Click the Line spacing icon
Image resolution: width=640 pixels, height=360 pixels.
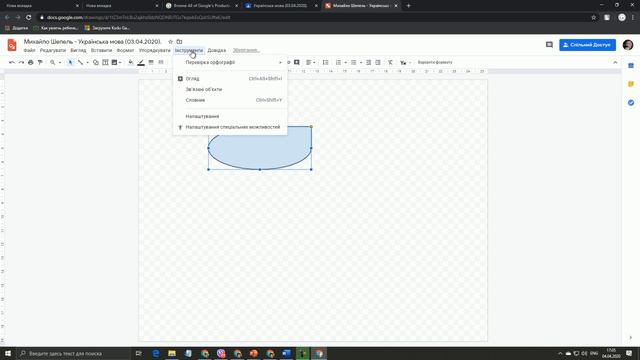[325, 62]
